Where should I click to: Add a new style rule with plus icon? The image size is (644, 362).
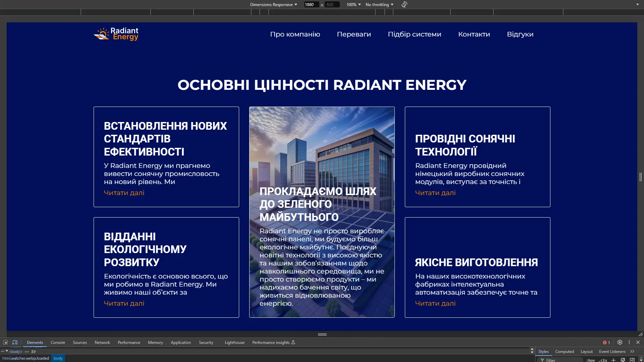tap(613, 360)
